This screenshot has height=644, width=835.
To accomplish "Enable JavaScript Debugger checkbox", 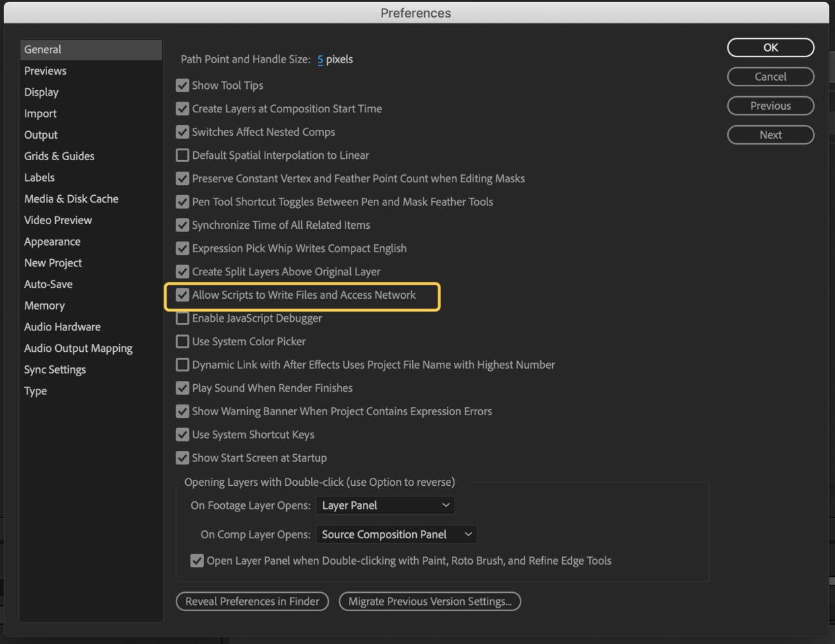I will coord(182,318).
